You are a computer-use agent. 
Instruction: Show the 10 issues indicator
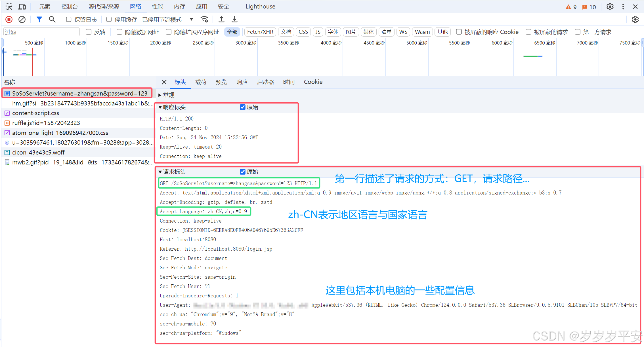589,7
